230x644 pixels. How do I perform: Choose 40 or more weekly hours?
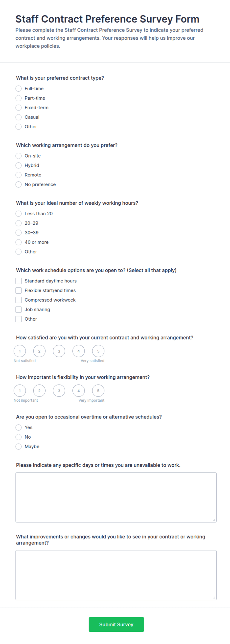tap(19, 242)
